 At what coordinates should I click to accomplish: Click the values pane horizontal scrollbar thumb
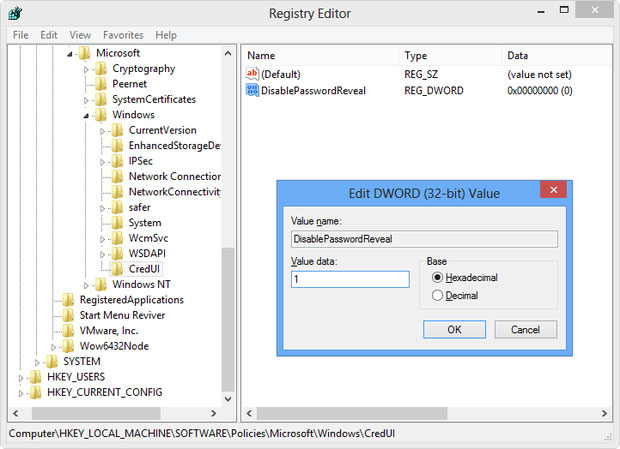(x=352, y=413)
